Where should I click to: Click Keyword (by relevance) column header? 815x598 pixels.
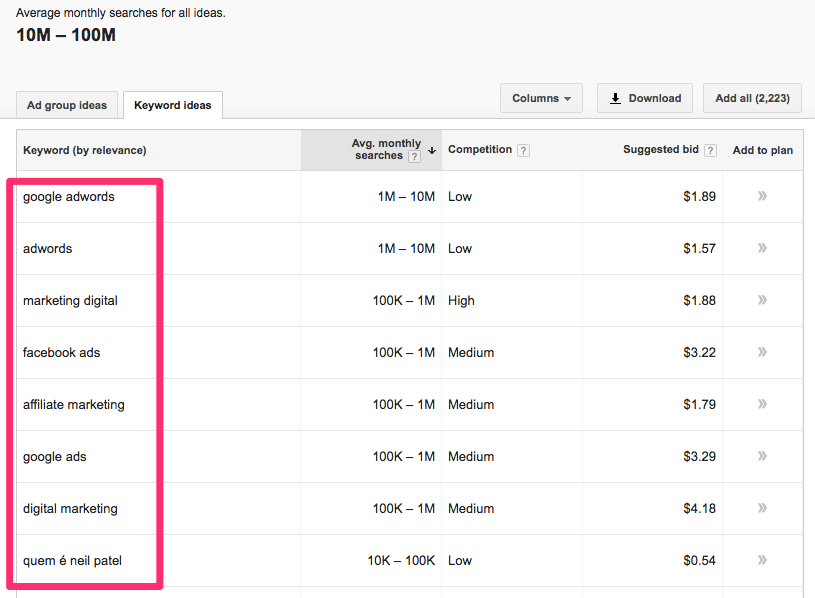click(85, 151)
